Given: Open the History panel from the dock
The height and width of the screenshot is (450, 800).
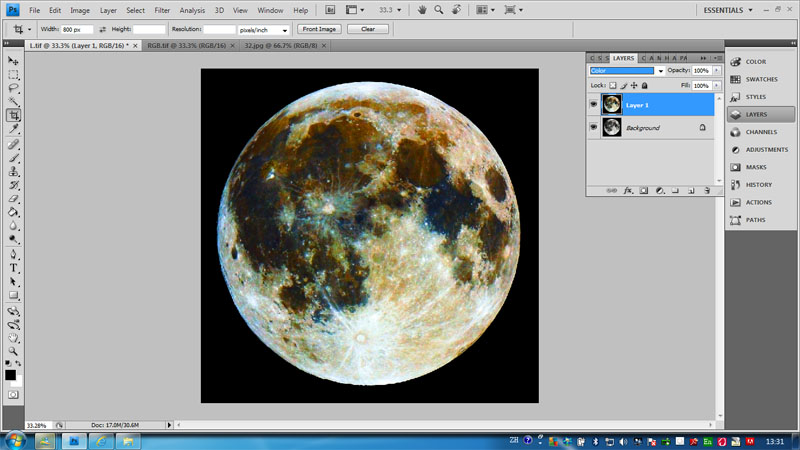Looking at the screenshot, I should (757, 184).
